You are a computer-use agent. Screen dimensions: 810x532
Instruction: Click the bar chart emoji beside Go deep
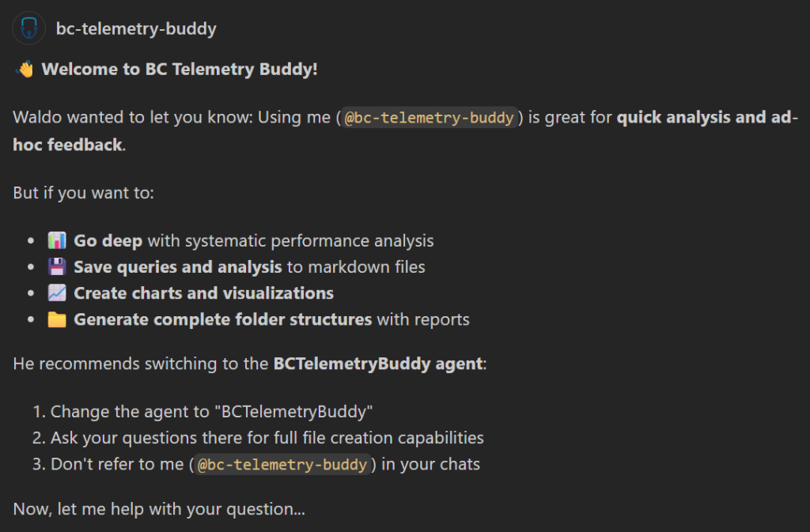pyautogui.click(x=56, y=240)
